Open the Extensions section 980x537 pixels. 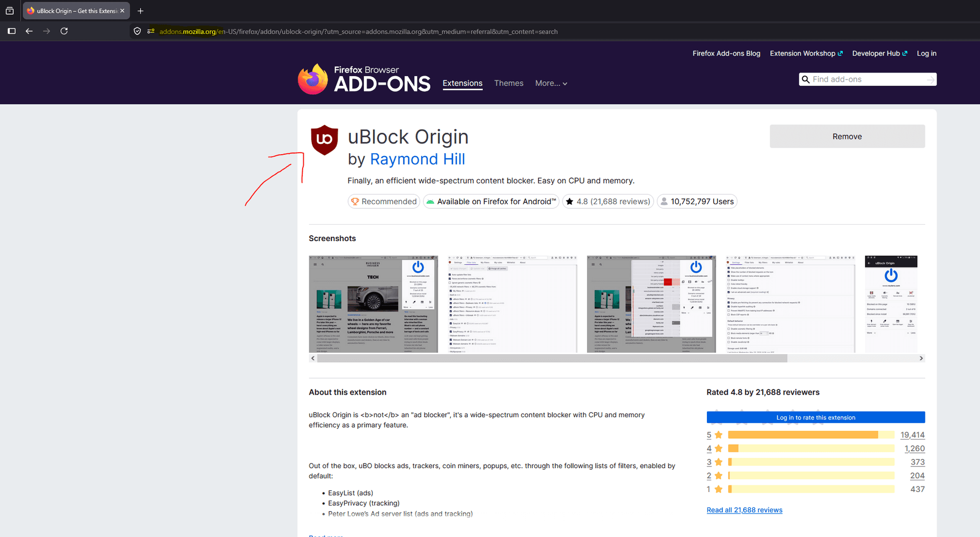462,83
